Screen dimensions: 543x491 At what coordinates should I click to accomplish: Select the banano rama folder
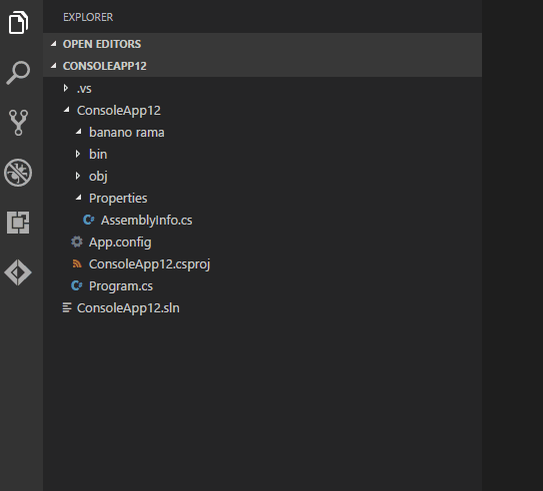[262, 132]
